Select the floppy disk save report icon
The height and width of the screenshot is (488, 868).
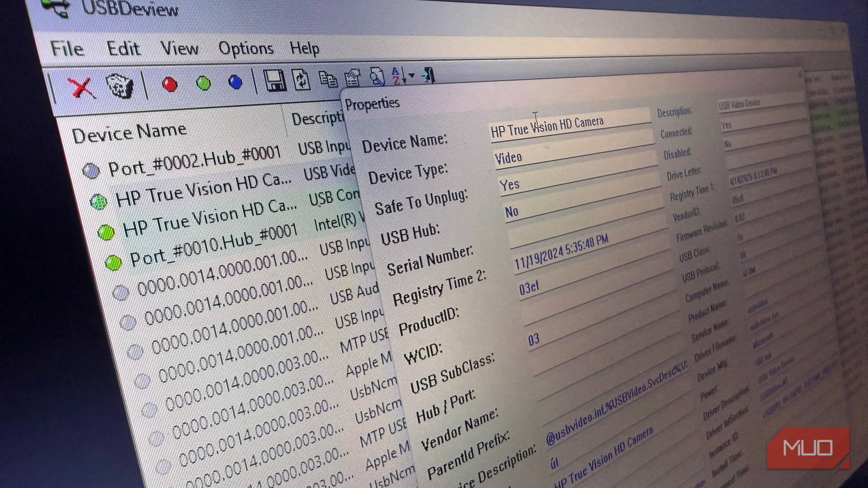click(274, 80)
